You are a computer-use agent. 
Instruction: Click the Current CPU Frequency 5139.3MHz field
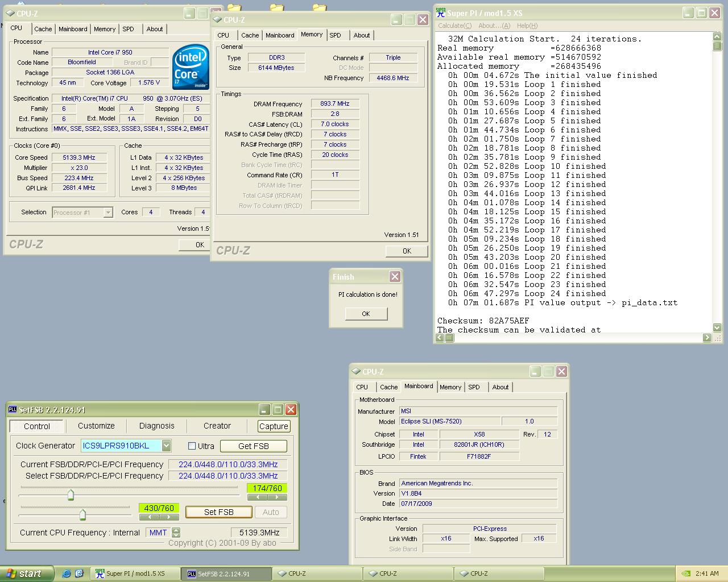point(259,533)
